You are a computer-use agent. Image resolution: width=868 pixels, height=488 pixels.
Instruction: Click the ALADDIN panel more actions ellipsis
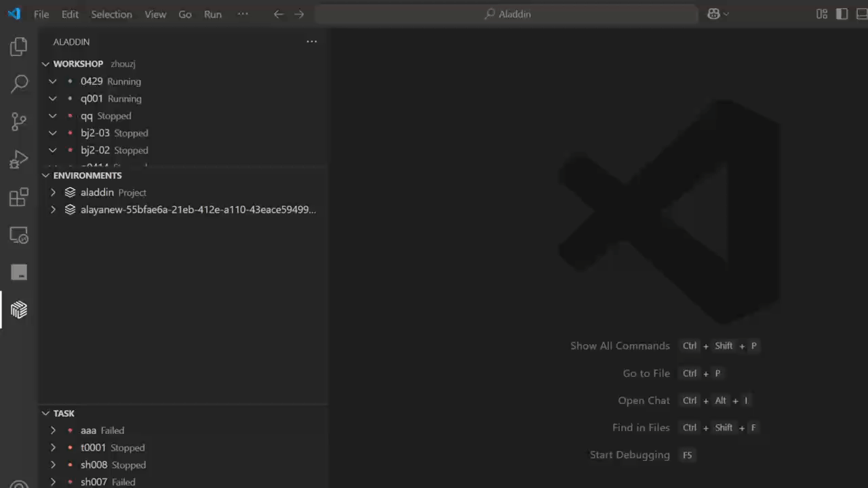coord(311,42)
